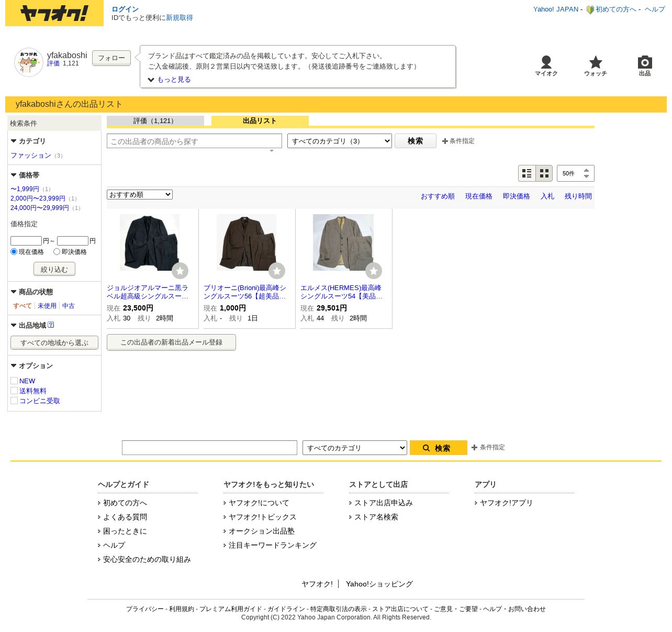Click すべての地域から選ぶ button
This screenshot has width=672, height=632.
click(x=54, y=343)
